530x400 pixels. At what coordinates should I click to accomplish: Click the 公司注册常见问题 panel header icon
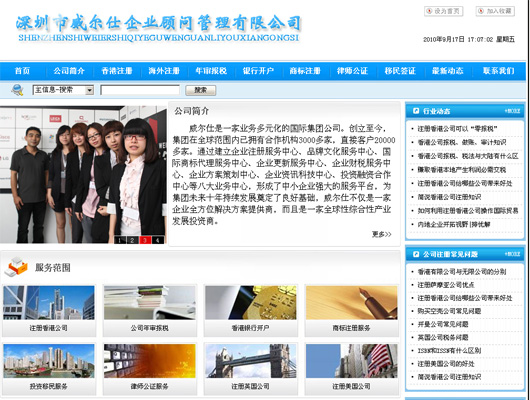coord(416,254)
